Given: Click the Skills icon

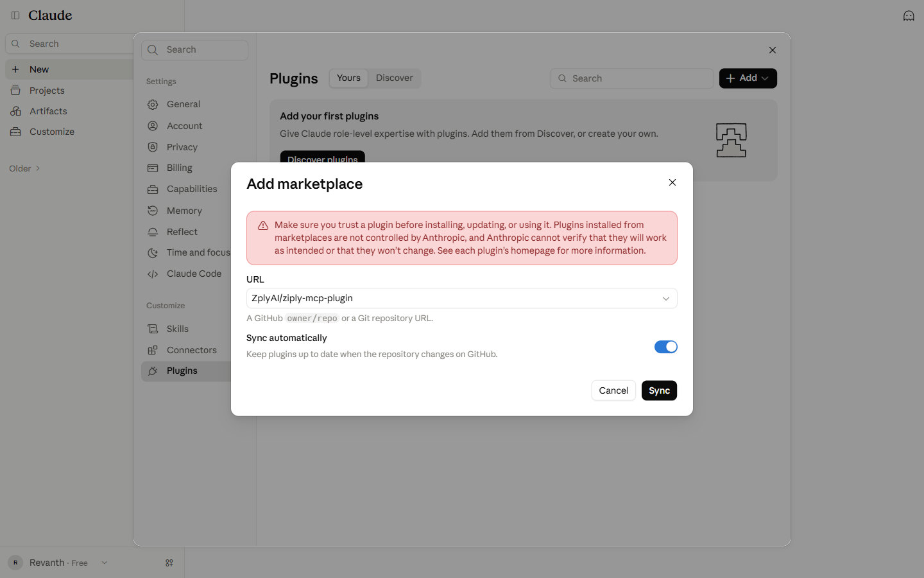Looking at the screenshot, I should 153,329.
